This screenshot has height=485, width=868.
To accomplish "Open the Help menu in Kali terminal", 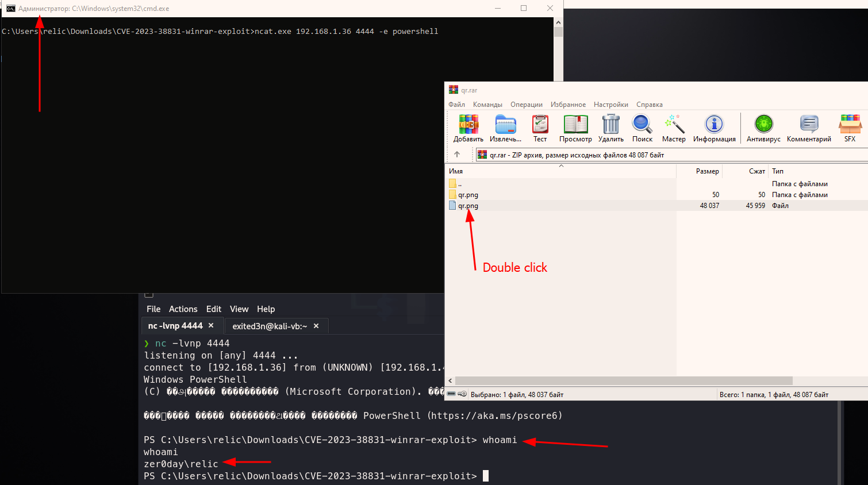I will coord(266,309).
